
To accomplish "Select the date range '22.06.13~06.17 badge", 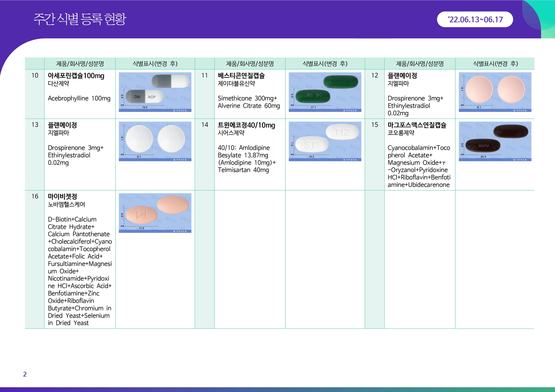I will 475,19.
